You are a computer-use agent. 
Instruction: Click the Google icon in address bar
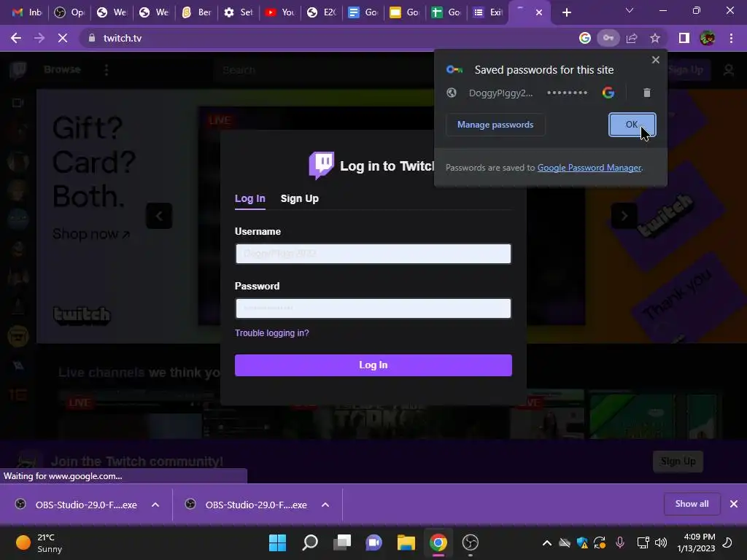pos(585,38)
